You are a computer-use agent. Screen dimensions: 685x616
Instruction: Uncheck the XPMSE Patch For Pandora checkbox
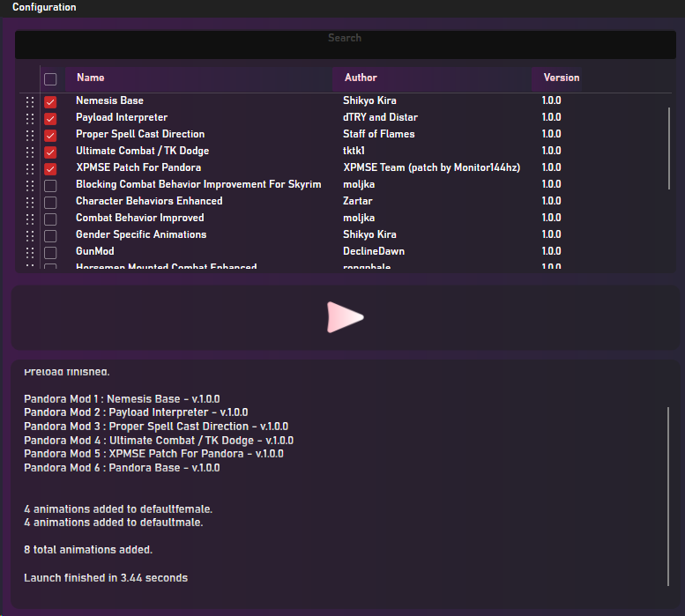pyautogui.click(x=50, y=169)
